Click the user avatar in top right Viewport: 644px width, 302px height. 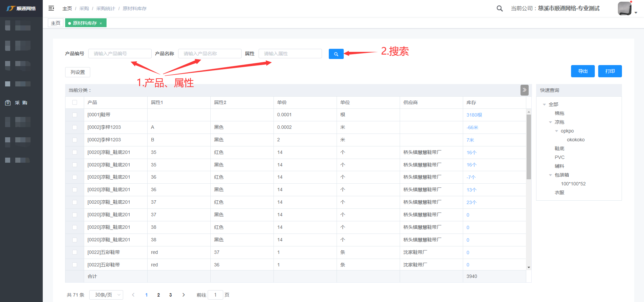pyautogui.click(x=624, y=8)
